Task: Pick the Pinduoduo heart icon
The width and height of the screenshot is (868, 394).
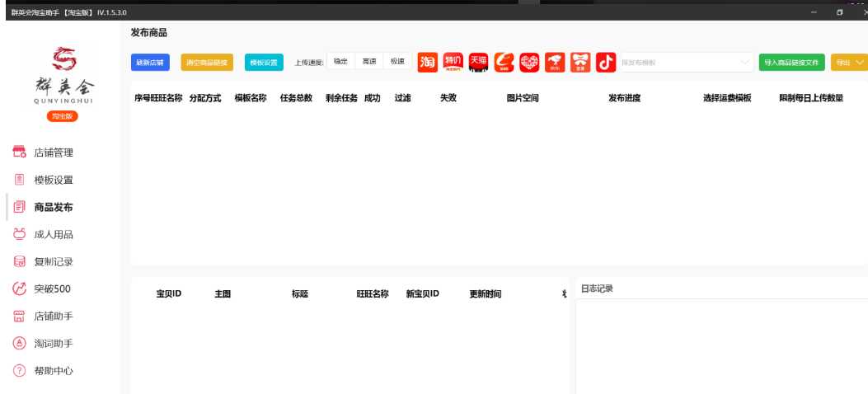Action: (x=529, y=63)
